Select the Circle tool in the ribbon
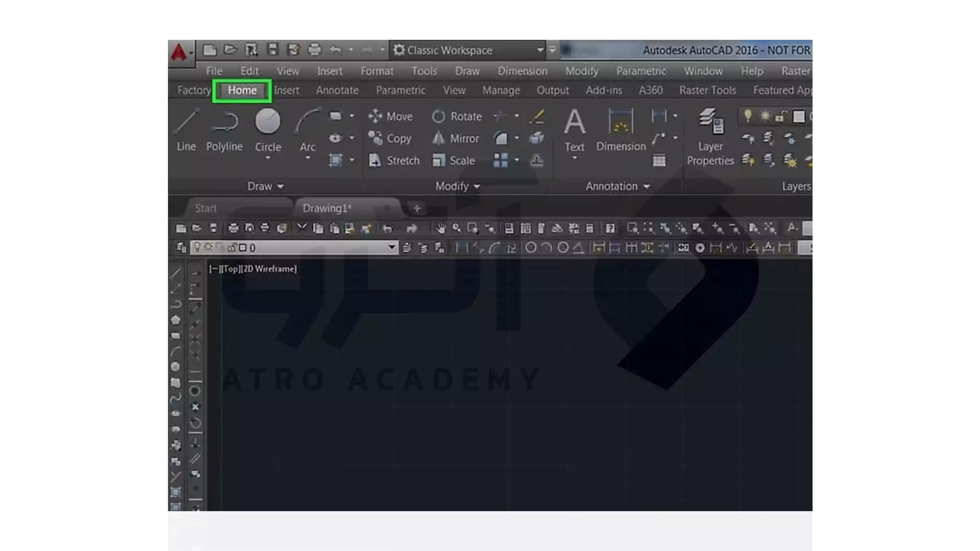This screenshot has height=551, width=980. point(268,130)
